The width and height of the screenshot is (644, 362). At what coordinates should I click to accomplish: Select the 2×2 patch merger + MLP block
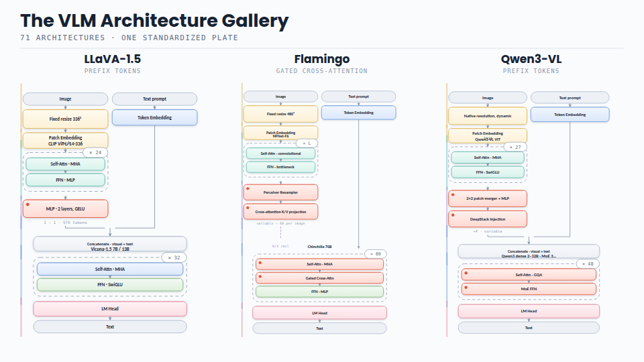tap(488, 198)
